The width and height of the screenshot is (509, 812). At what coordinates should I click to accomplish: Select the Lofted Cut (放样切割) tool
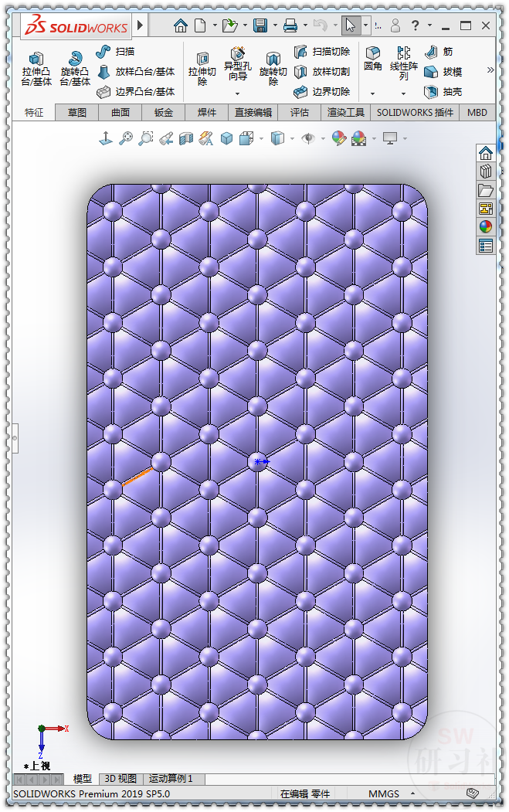(x=322, y=71)
